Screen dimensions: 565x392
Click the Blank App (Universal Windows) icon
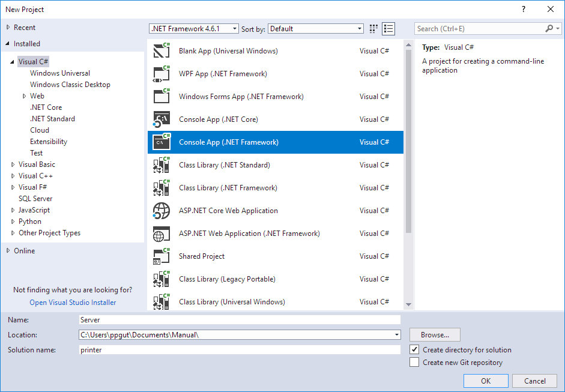(162, 51)
